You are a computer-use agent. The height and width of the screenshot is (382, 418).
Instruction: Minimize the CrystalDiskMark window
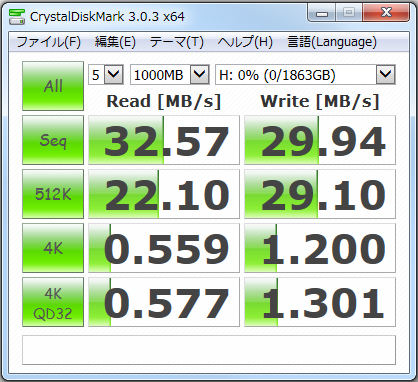(x=322, y=13)
